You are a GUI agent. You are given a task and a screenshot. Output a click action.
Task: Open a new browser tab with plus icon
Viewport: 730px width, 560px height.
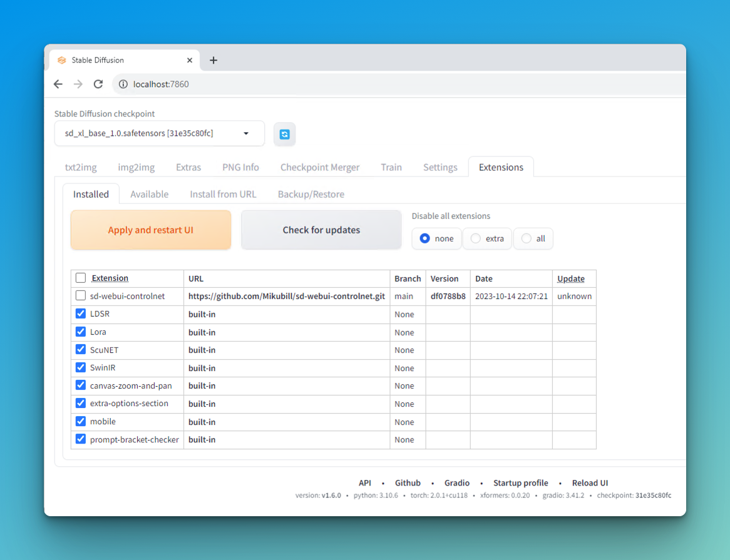click(x=213, y=60)
